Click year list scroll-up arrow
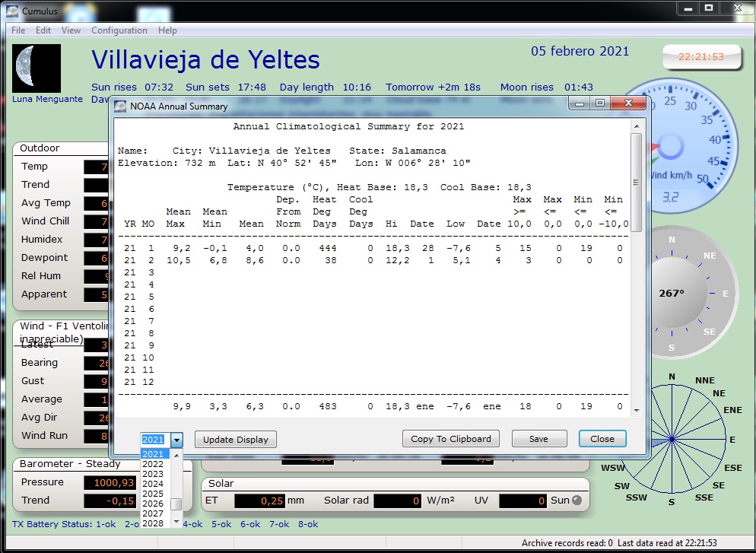Image resolution: width=756 pixels, height=553 pixels. point(176,455)
